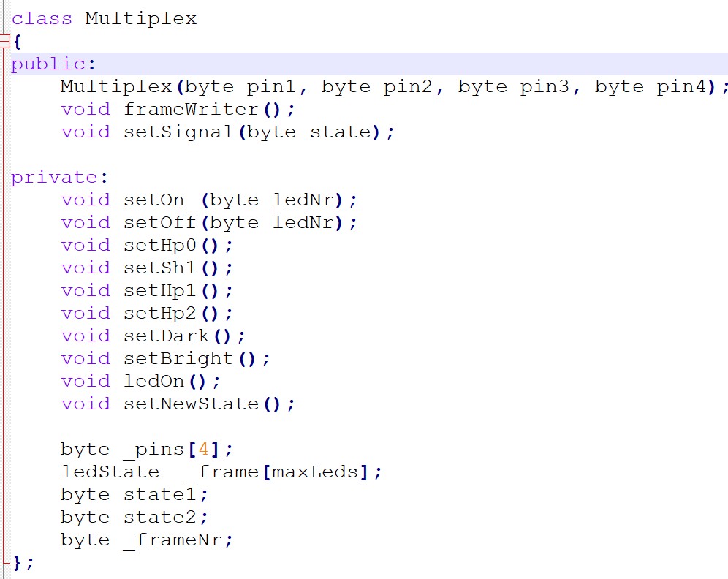Click on setDark function name

[166, 336]
